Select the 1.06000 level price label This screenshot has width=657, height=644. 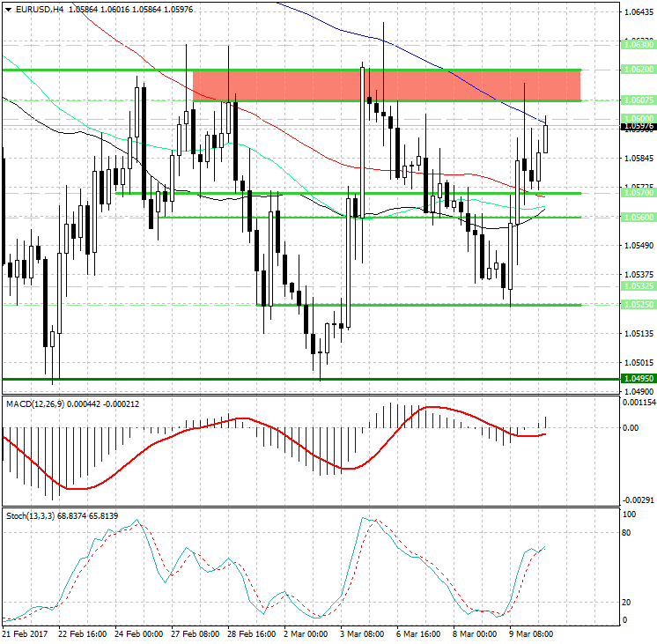(x=639, y=118)
